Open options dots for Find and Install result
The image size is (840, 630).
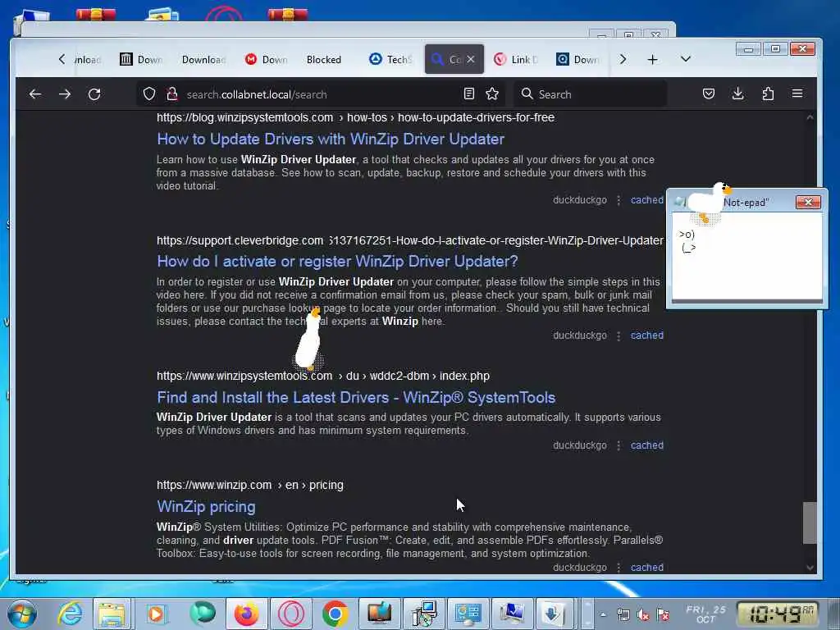619,445
